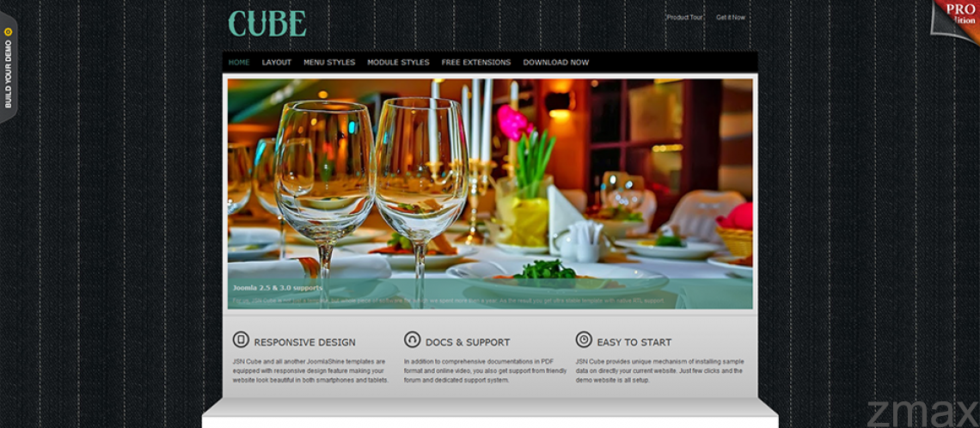
Task: Follow the Product Tour link
Action: [x=685, y=17]
